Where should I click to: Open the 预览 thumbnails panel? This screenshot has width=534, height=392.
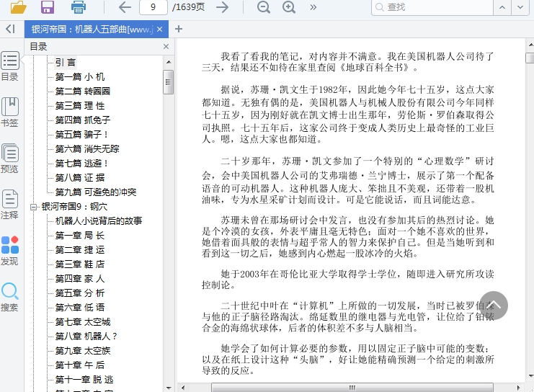[x=10, y=159]
